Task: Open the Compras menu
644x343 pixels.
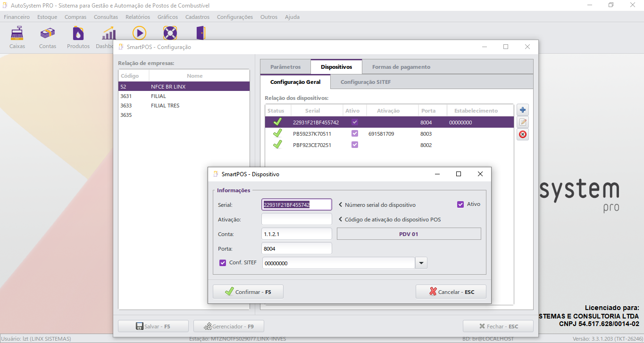Action: (75, 17)
